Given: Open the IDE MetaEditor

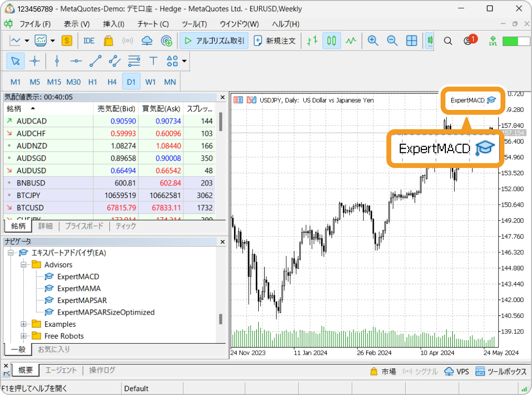Looking at the screenshot, I should pos(89,41).
